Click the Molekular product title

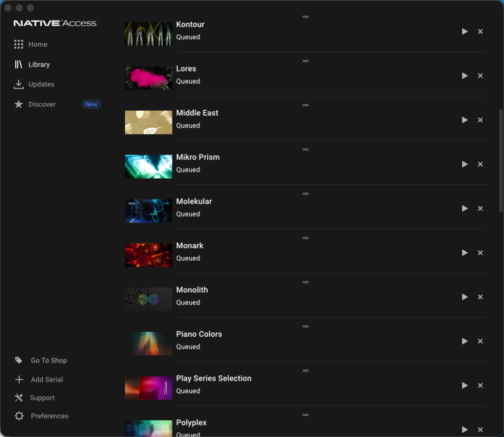click(x=194, y=202)
